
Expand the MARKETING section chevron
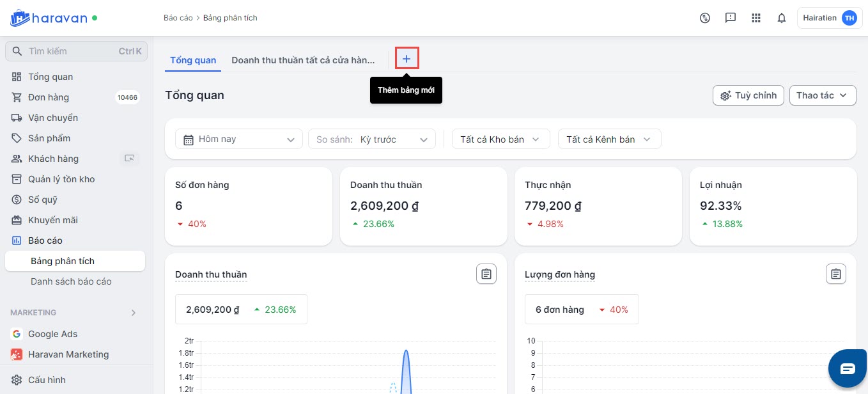coord(133,313)
